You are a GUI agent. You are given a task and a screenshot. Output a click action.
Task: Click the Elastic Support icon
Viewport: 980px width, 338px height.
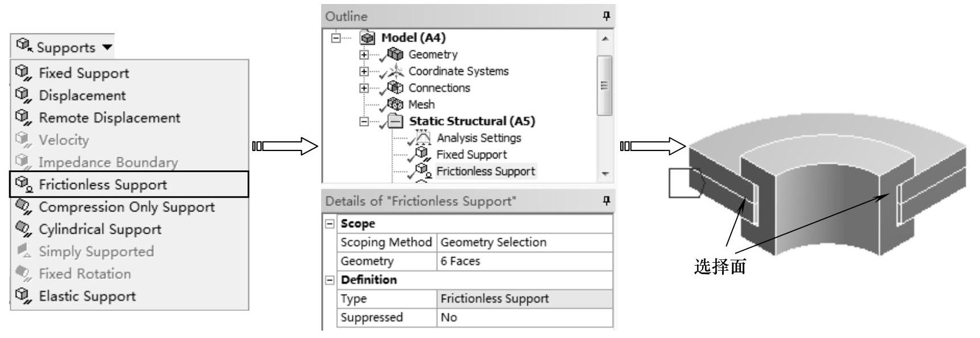(23, 296)
